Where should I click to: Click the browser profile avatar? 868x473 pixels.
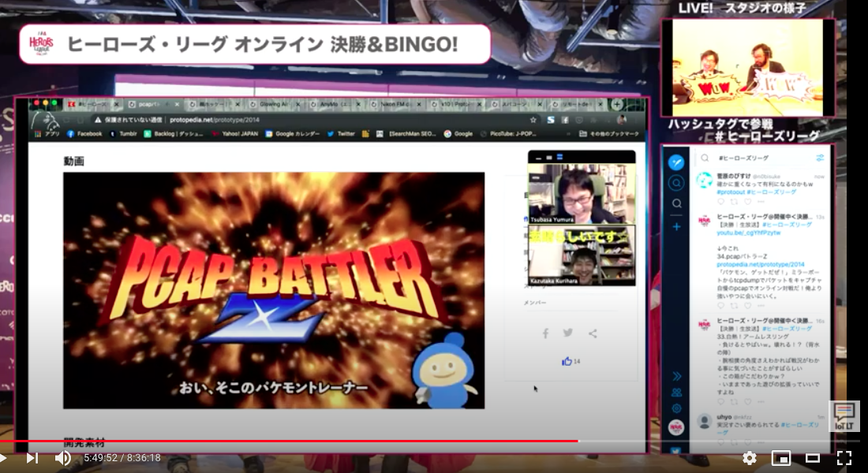(x=622, y=120)
